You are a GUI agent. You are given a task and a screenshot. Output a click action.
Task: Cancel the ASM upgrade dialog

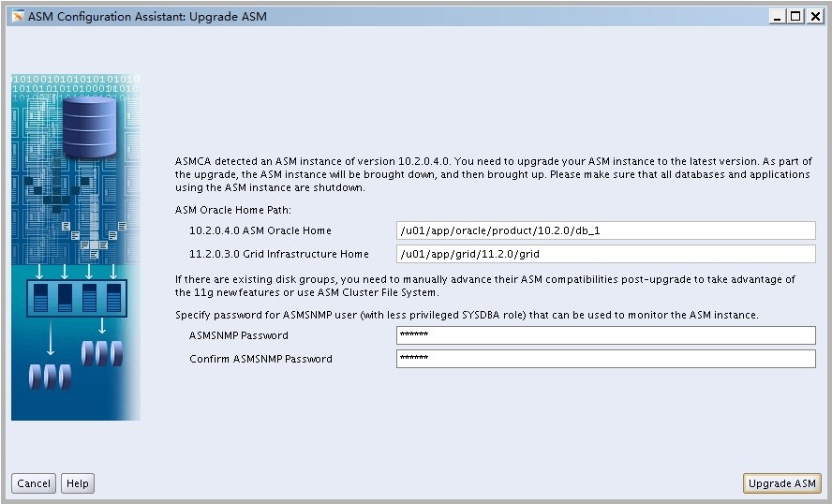tap(34, 483)
